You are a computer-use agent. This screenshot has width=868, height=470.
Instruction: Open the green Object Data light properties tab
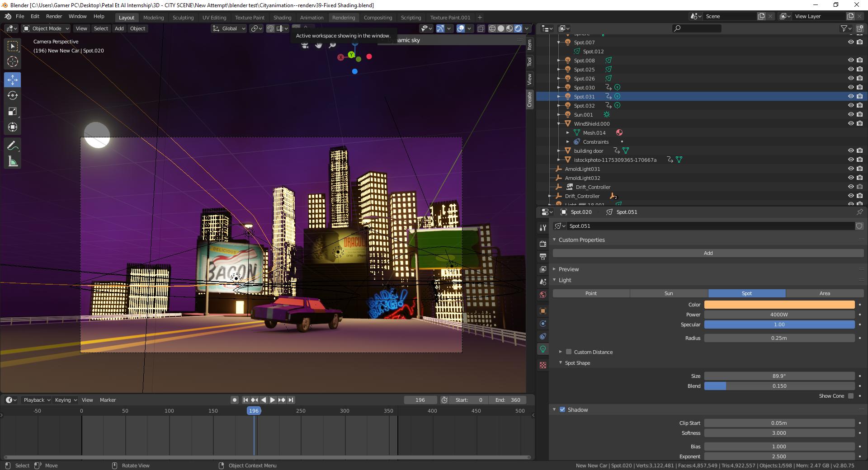click(x=542, y=349)
